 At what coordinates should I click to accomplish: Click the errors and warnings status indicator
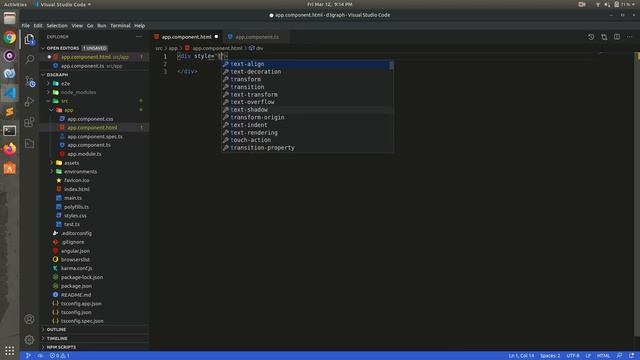pyautogui.click(x=60, y=356)
